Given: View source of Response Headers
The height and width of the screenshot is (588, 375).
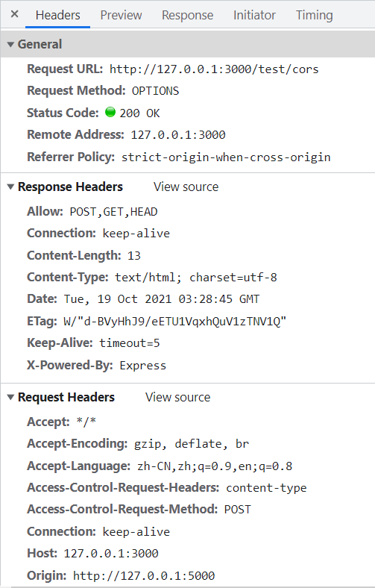Looking at the screenshot, I should [186, 187].
